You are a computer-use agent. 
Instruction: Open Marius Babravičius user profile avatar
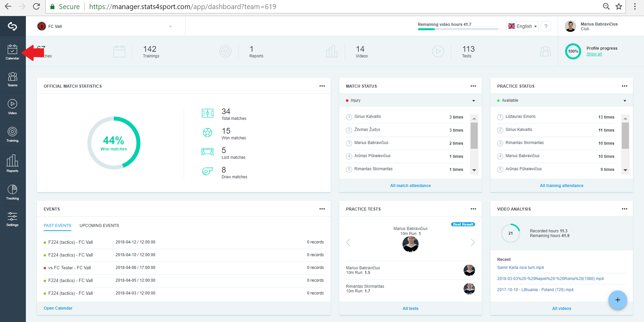click(x=570, y=26)
